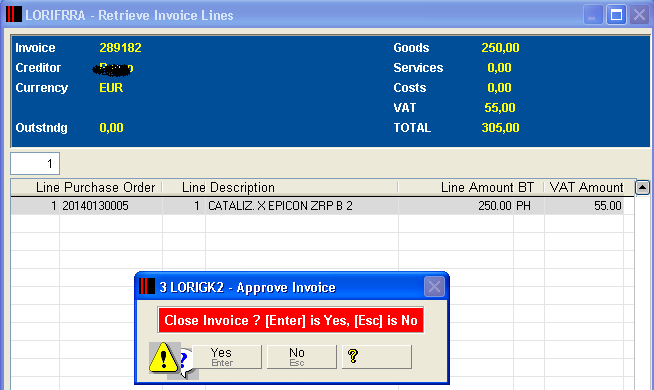Click line amount cell 250.00
Viewport: 654px width, 390px height.
495,206
